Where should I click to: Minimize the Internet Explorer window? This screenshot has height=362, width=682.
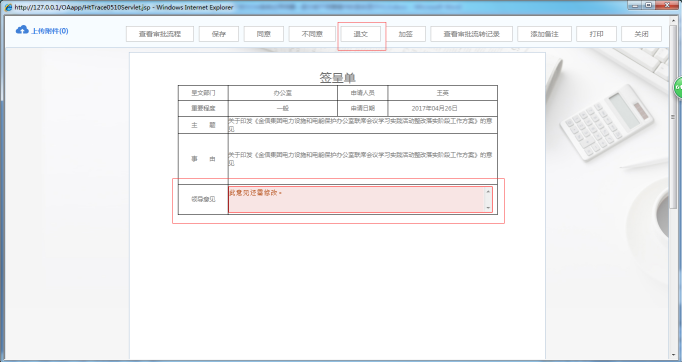[635, 5]
